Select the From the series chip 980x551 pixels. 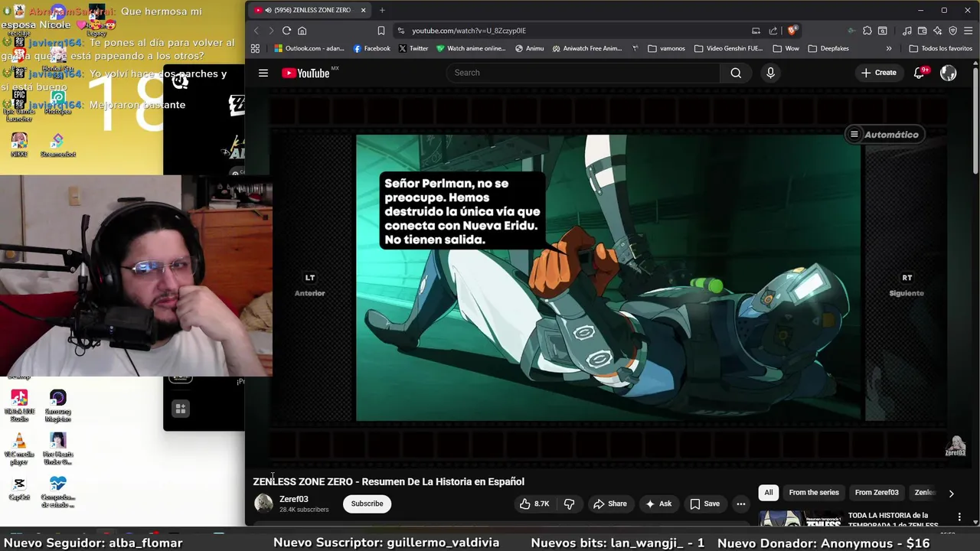pyautogui.click(x=814, y=493)
